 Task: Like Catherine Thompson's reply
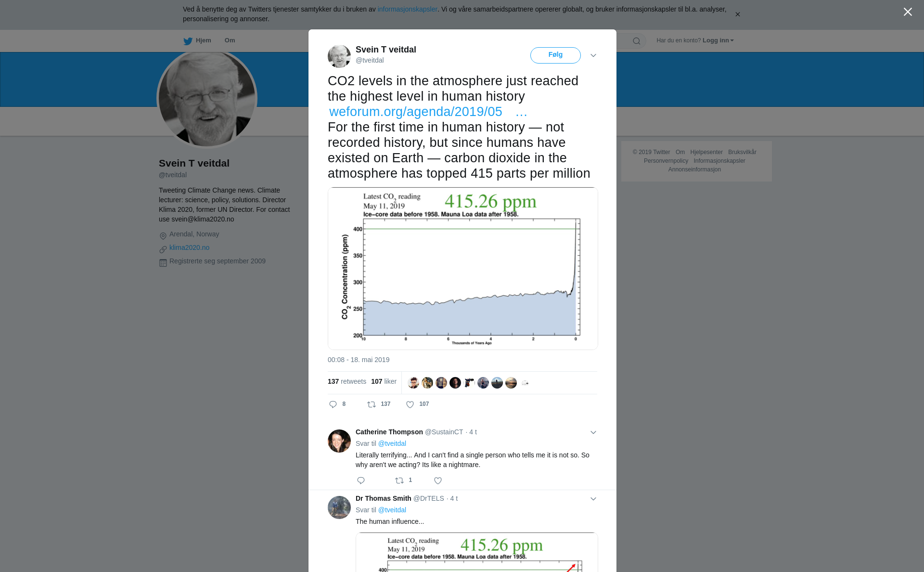(438, 481)
